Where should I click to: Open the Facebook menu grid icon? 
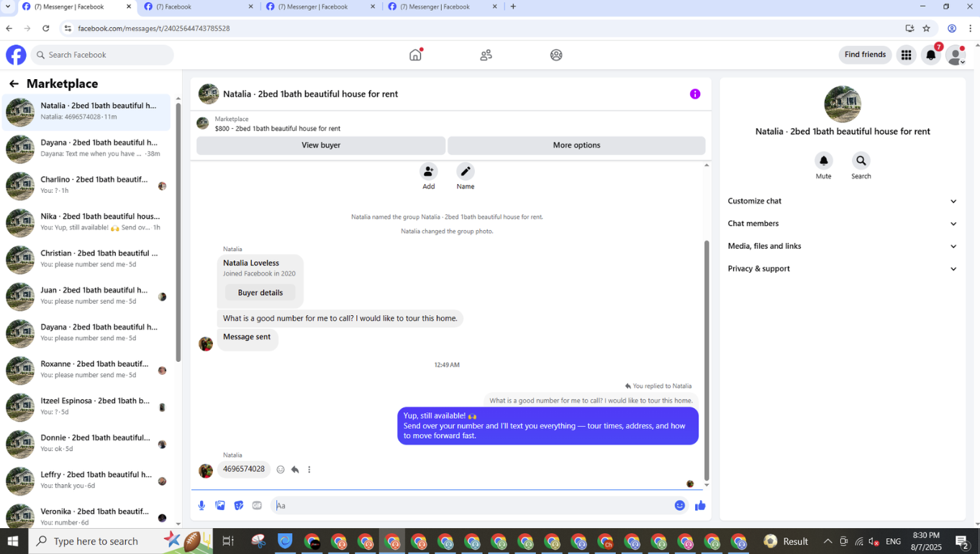tap(906, 55)
